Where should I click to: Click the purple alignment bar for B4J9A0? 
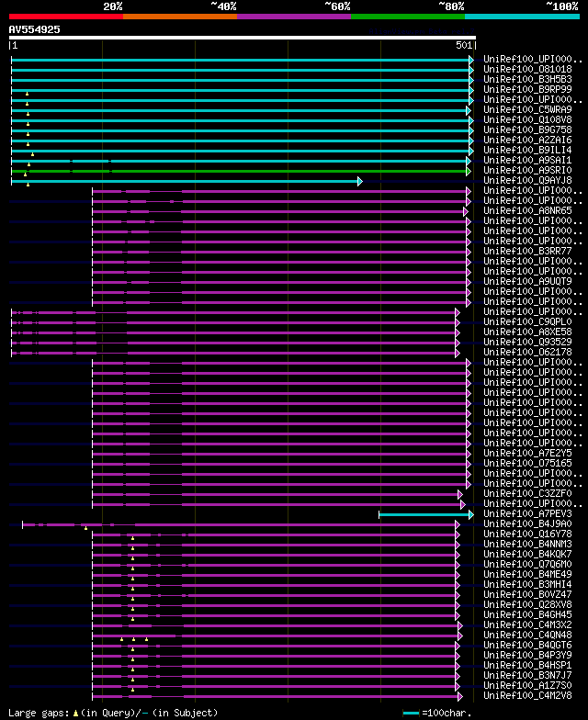coord(241,525)
